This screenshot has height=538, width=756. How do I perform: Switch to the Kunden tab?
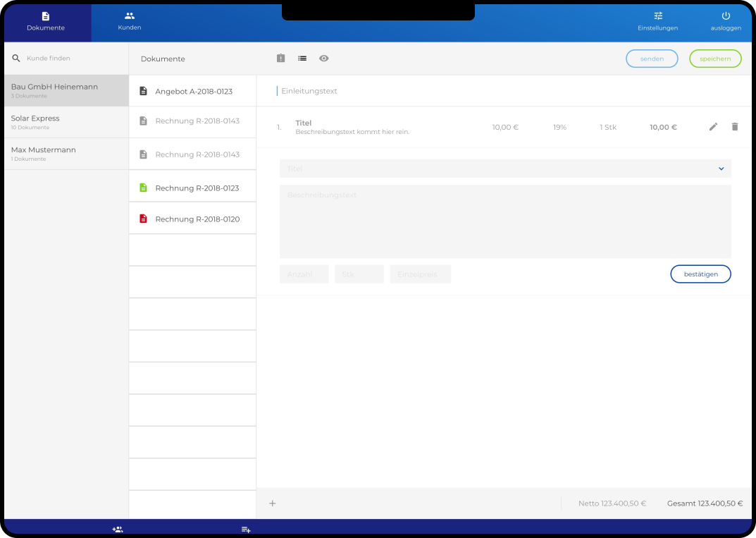[130, 22]
